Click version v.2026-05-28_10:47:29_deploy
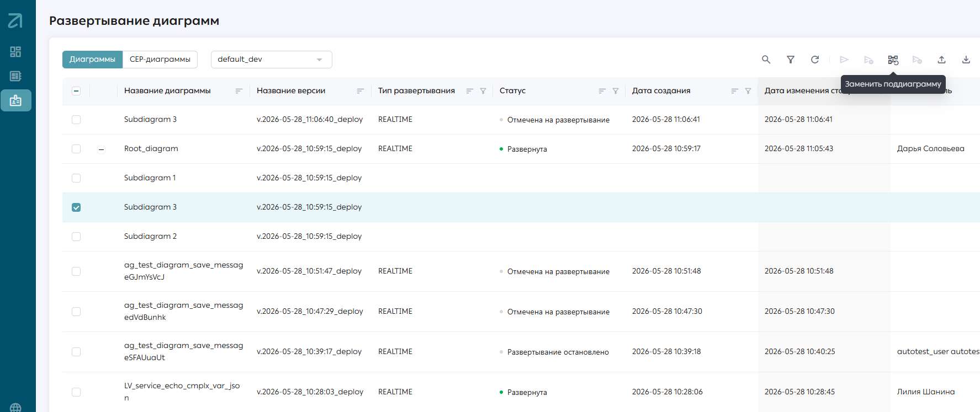Image resolution: width=980 pixels, height=412 pixels. [x=310, y=312]
